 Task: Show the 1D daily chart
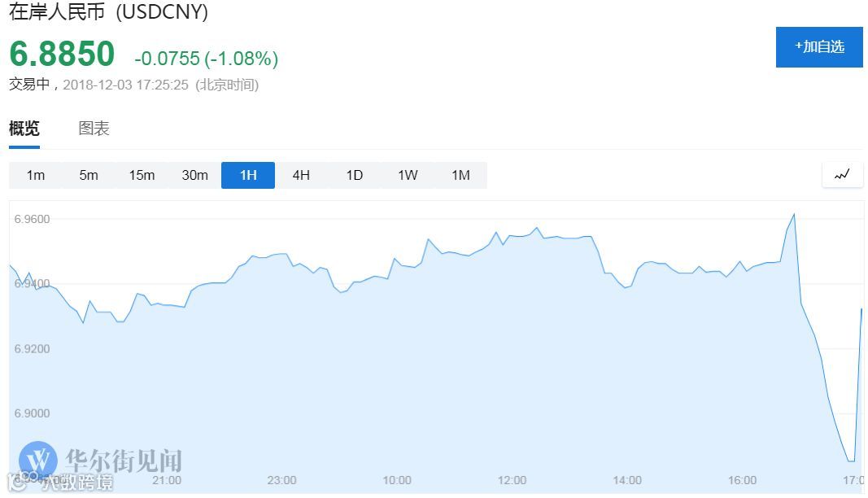(x=355, y=175)
